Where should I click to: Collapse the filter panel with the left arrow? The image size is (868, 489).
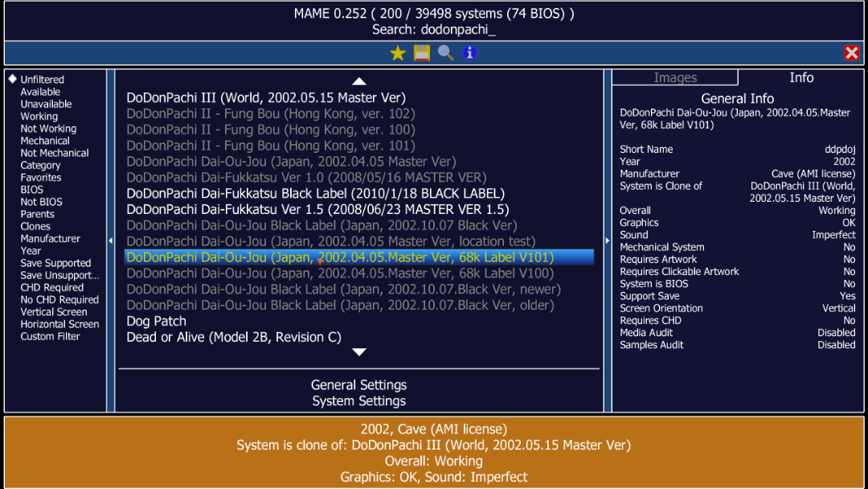pos(110,239)
